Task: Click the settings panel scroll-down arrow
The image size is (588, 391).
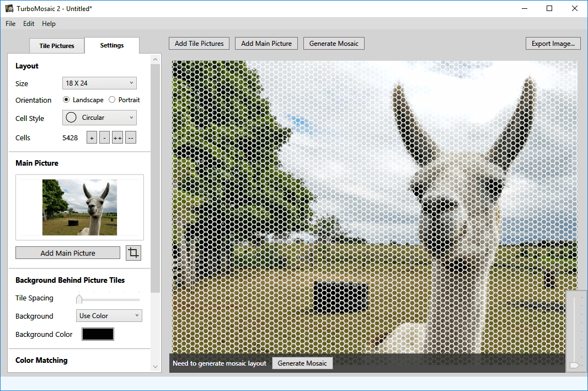Action: [155, 367]
